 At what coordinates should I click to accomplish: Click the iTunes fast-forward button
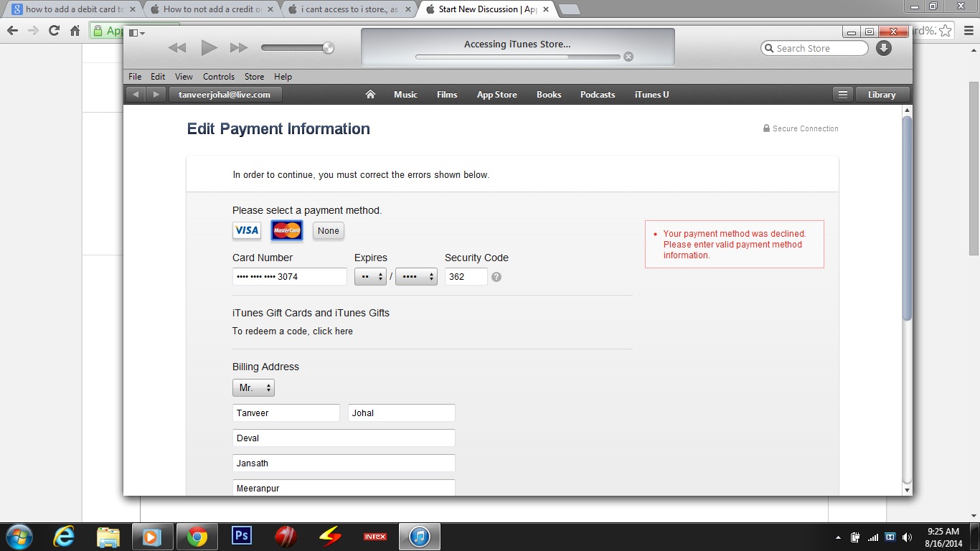click(x=239, y=48)
